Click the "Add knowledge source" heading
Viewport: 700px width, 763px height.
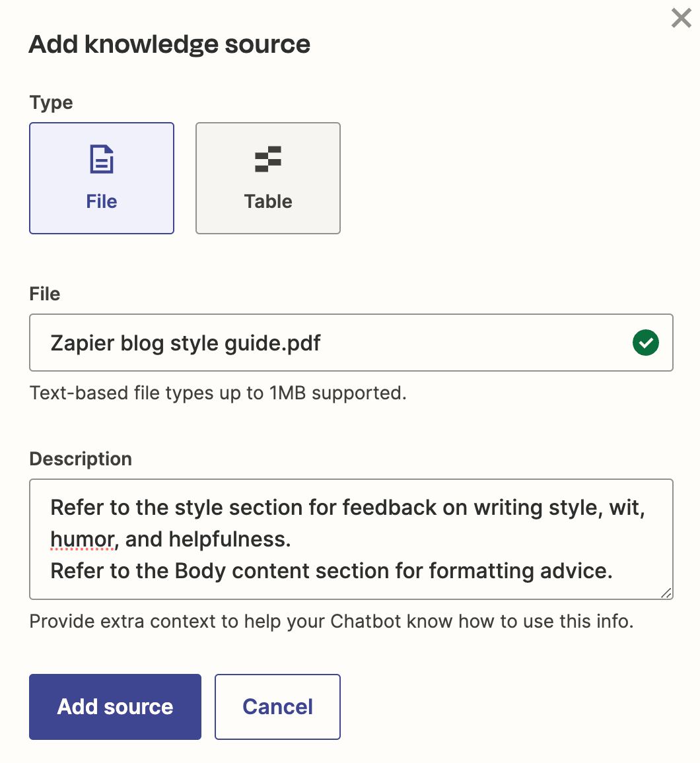(170, 44)
